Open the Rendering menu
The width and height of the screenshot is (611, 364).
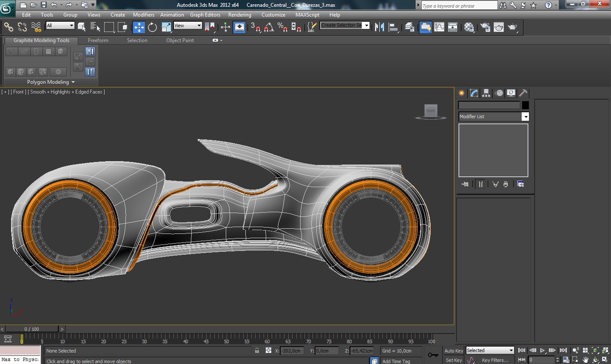[x=239, y=15]
